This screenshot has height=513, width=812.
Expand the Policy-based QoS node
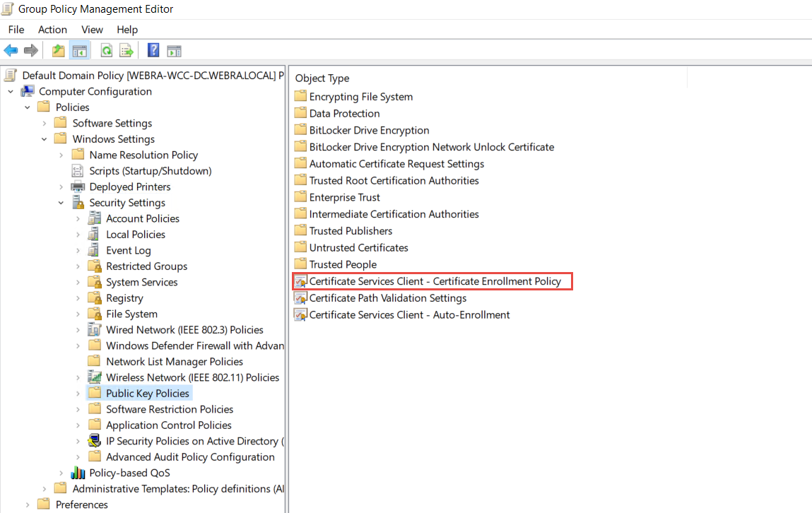point(61,473)
